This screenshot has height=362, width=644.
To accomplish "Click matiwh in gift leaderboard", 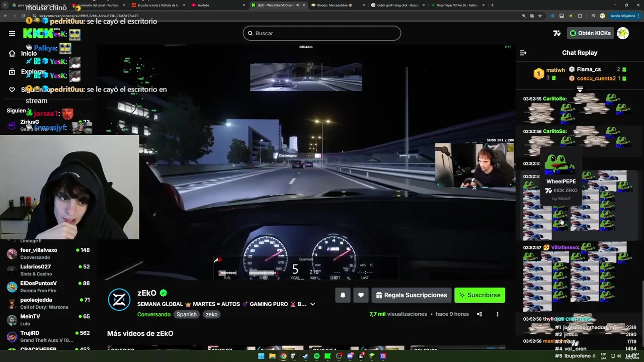I will (x=555, y=70).
